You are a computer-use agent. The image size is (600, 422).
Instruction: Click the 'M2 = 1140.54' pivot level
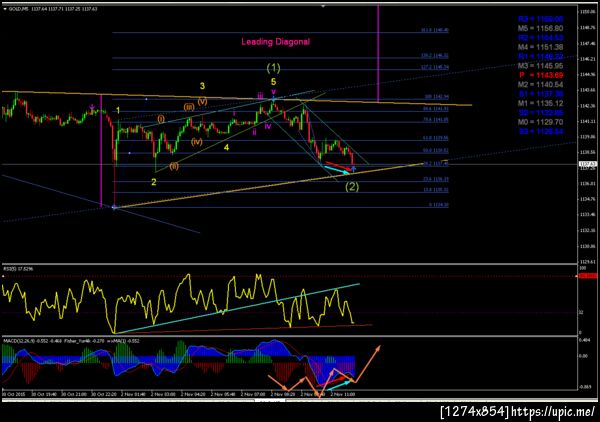pyautogui.click(x=540, y=85)
